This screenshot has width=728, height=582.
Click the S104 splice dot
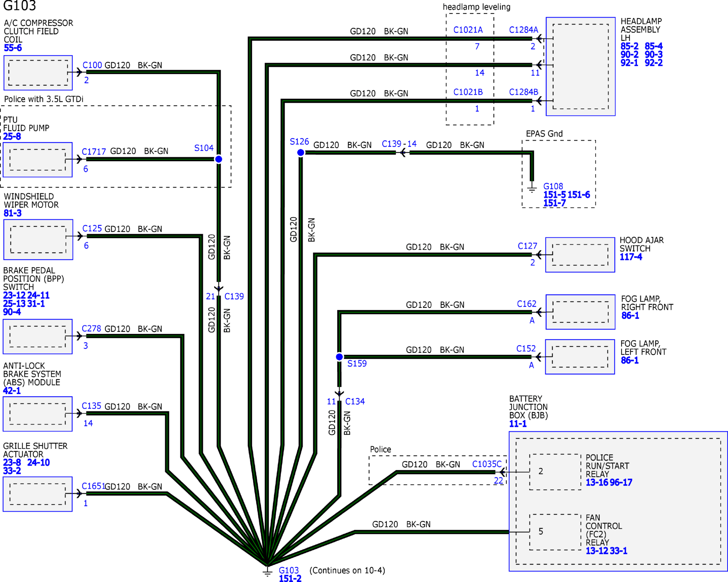point(218,159)
